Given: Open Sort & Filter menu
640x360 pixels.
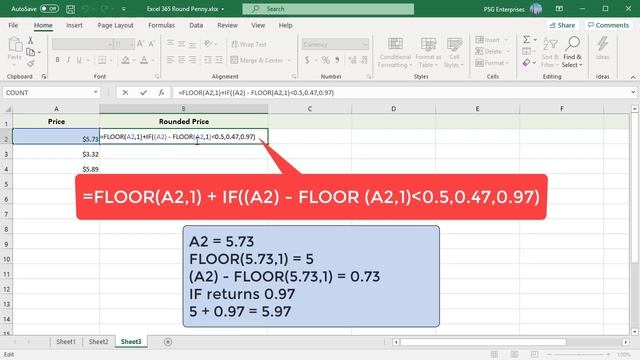Looking at the screenshot, I should (550, 53).
